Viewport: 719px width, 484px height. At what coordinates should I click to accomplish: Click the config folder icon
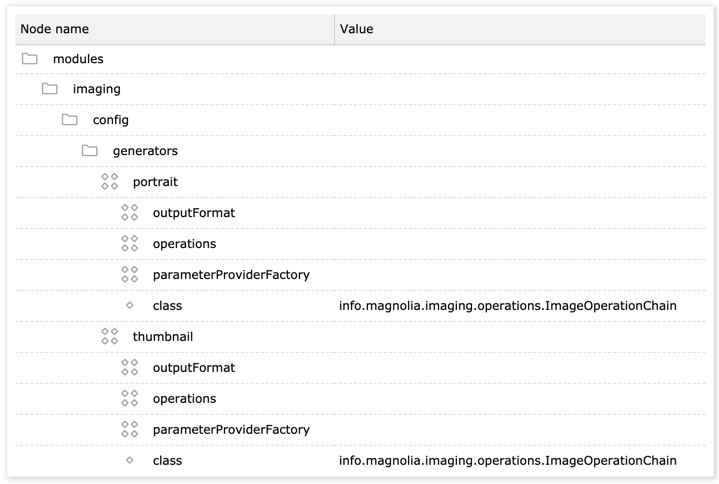click(x=70, y=120)
